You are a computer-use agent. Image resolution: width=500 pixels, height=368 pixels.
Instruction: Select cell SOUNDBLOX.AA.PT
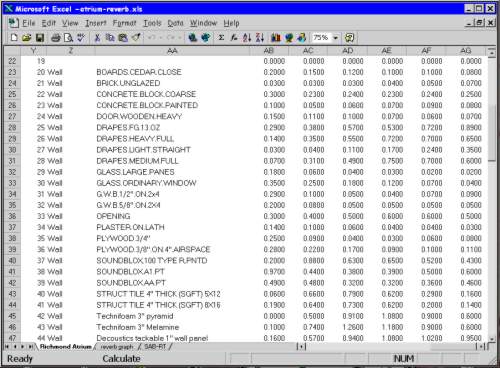click(x=172, y=283)
